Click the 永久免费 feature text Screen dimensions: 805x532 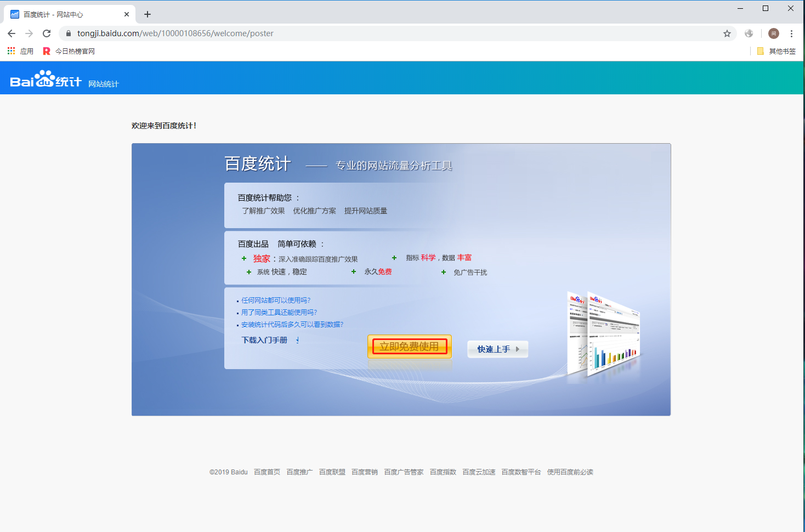[378, 272]
